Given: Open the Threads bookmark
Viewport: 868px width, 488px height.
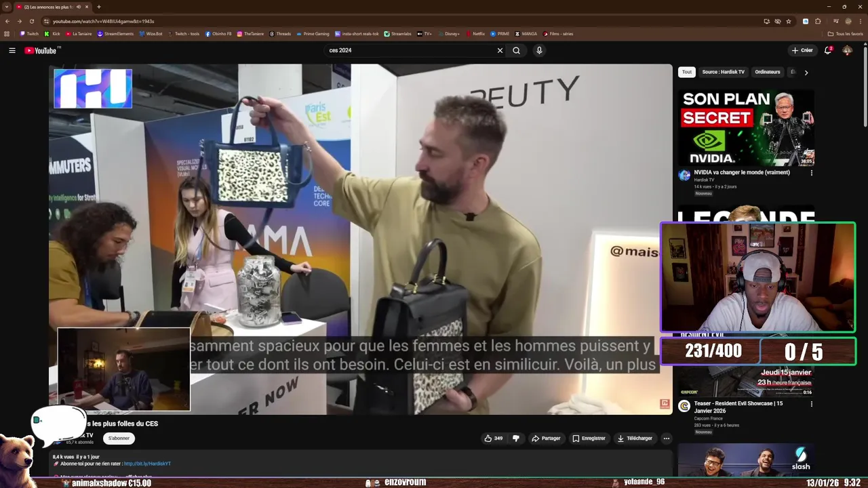Looking at the screenshot, I should pyautogui.click(x=280, y=34).
